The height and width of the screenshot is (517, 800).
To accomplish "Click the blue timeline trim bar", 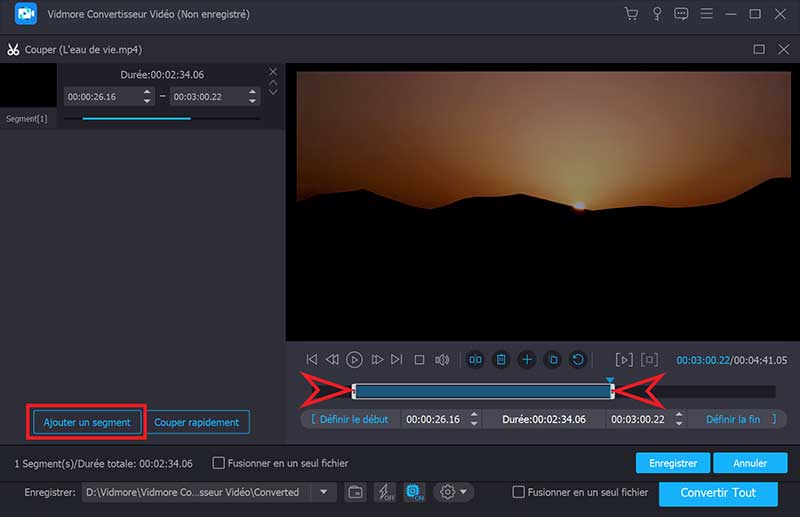I will point(483,392).
